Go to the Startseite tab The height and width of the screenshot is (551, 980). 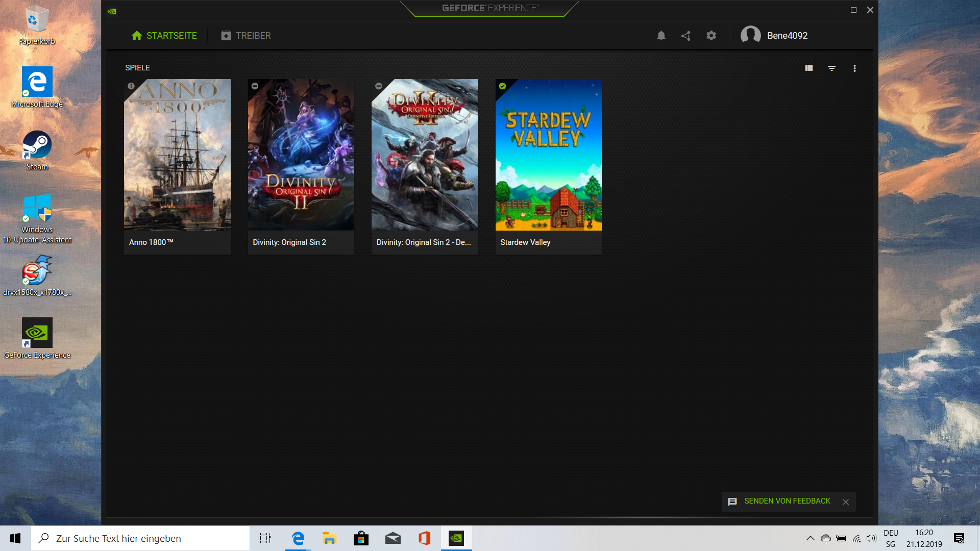pos(164,36)
